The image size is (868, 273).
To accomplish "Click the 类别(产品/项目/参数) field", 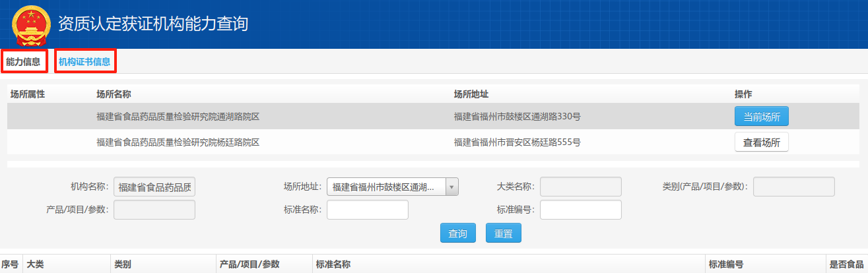I will coord(794,187).
